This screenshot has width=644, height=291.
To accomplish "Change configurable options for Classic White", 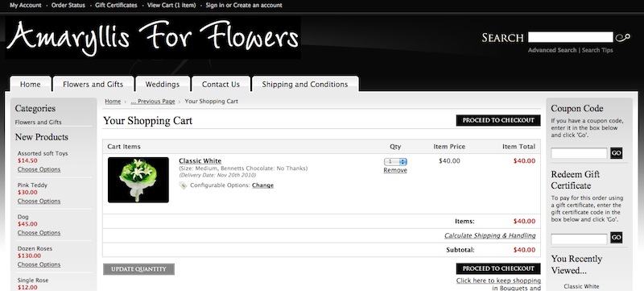I will [x=263, y=185].
